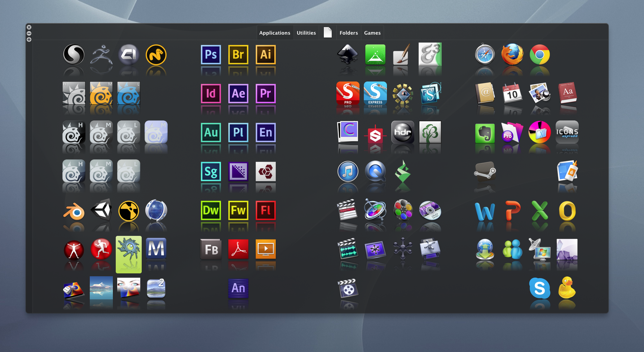Open the Utilities tab
The image size is (644, 352).
(x=306, y=33)
